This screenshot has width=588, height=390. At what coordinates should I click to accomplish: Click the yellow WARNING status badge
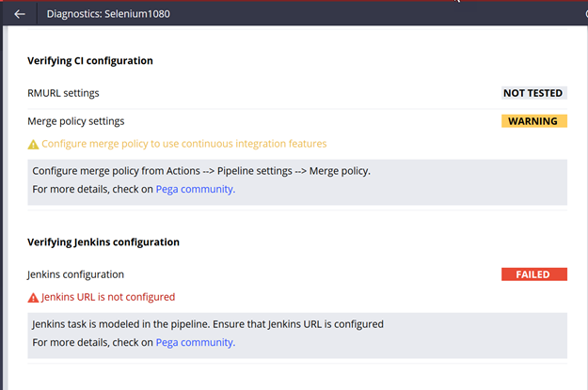tap(533, 121)
